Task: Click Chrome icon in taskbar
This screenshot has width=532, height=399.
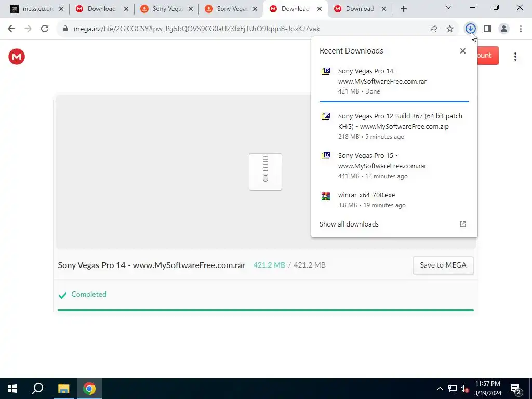Action: [x=89, y=389]
